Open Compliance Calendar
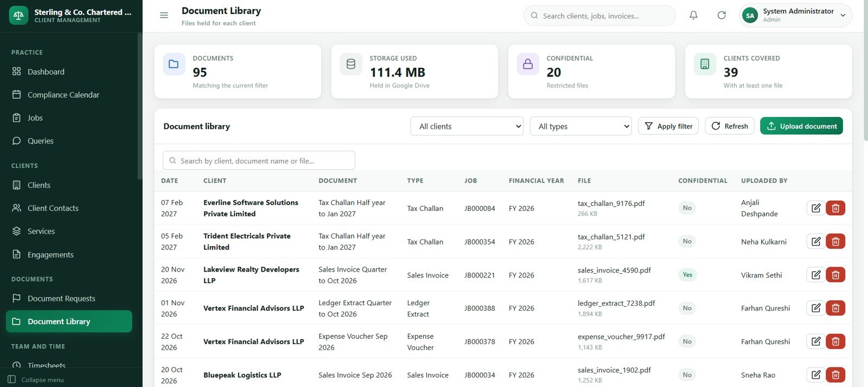Image resolution: width=868 pixels, height=387 pixels. 69,95
